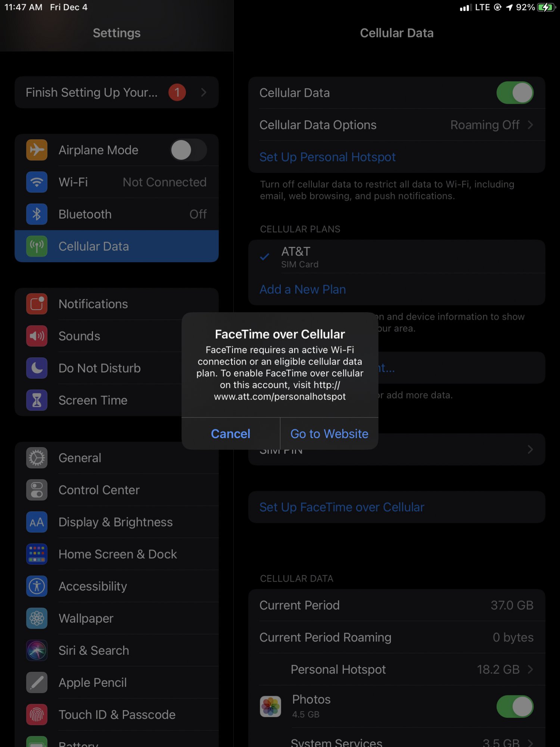Open Siri & Search settings
Screen dimensions: 560x747
tap(116, 650)
